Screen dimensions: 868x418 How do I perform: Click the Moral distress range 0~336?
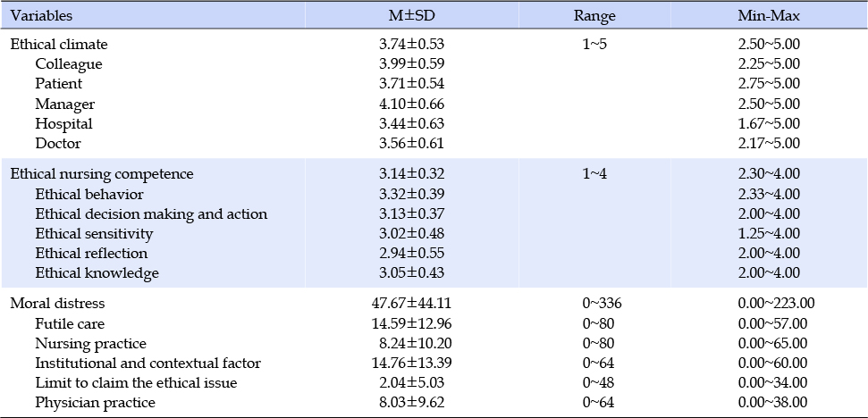[x=602, y=304]
